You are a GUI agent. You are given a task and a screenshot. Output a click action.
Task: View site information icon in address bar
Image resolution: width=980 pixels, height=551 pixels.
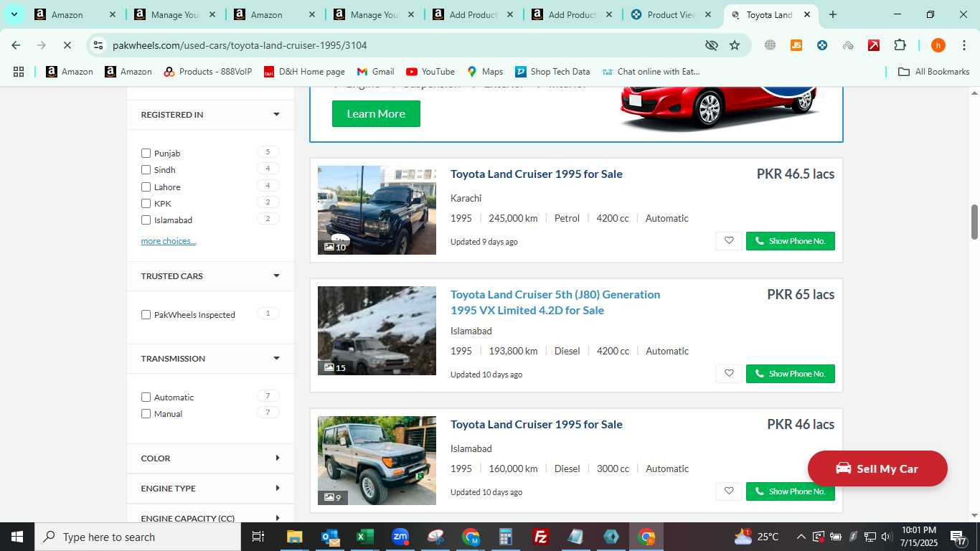pyautogui.click(x=98, y=45)
